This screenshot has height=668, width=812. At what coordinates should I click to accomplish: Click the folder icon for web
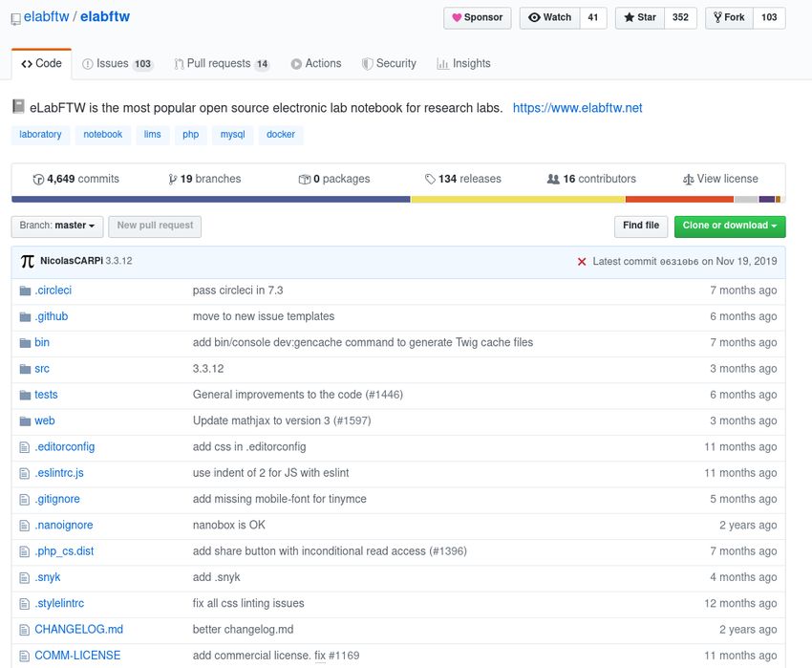pyautogui.click(x=25, y=420)
